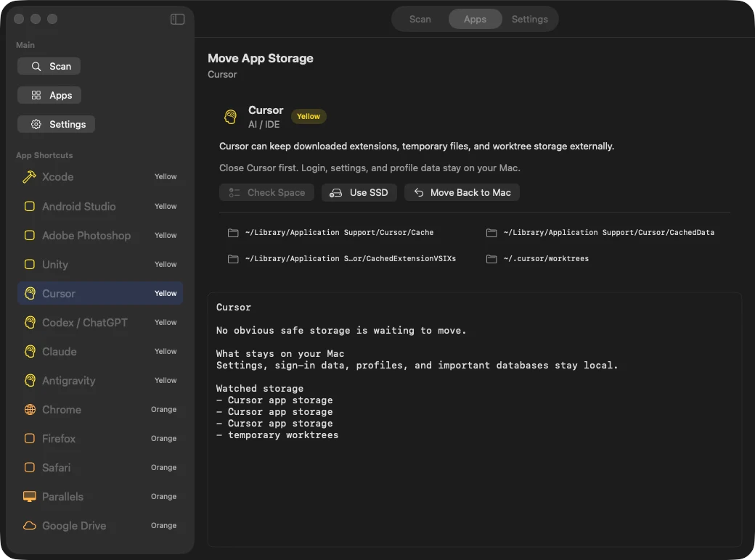Viewport: 755px width, 560px height.
Task: Click the drive icon on the Use SSD button
Action: [x=335, y=193]
